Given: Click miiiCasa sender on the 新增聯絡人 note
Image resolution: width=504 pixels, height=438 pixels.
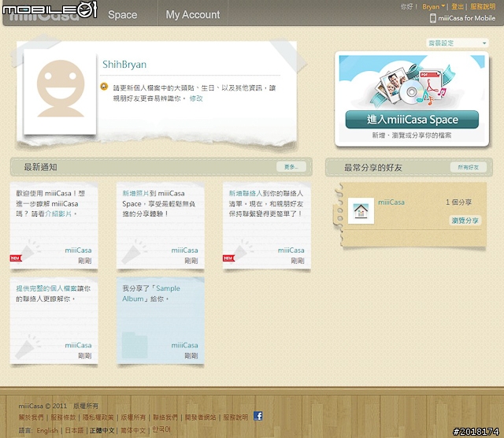Looking at the screenshot, I should click(x=291, y=251).
